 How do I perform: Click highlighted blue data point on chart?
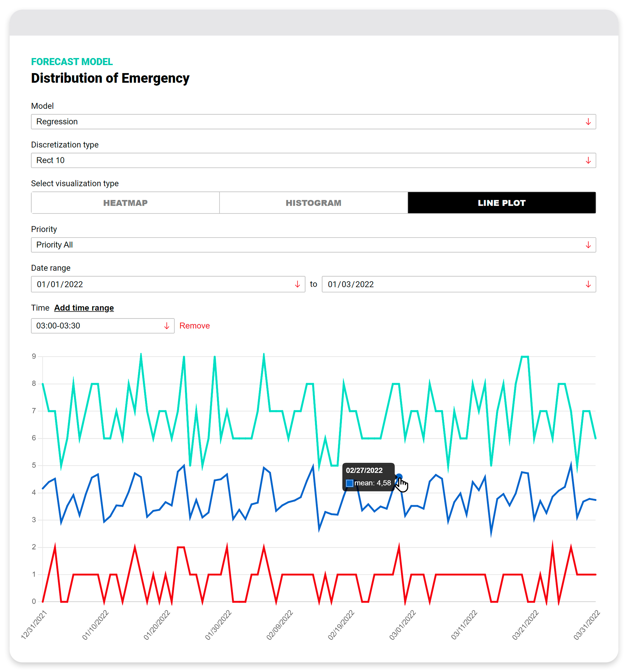point(399,477)
